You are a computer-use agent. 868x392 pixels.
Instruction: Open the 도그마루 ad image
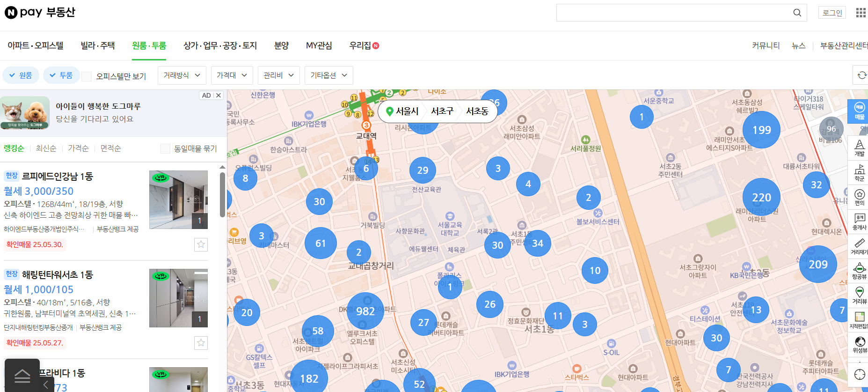coord(25,113)
